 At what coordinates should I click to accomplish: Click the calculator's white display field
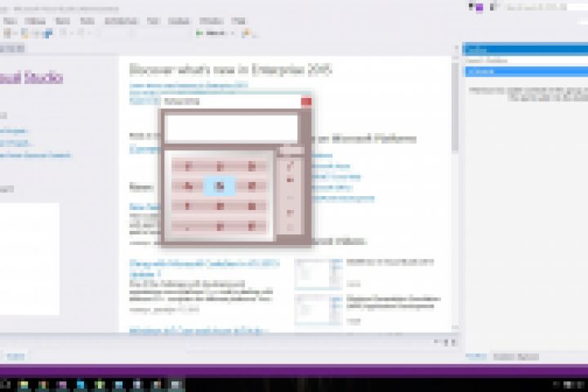(x=231, y=128)
